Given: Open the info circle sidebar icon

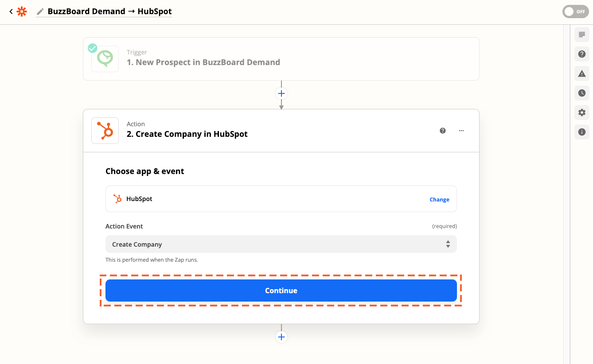Looking at the screenshot, I should (582, 132).
